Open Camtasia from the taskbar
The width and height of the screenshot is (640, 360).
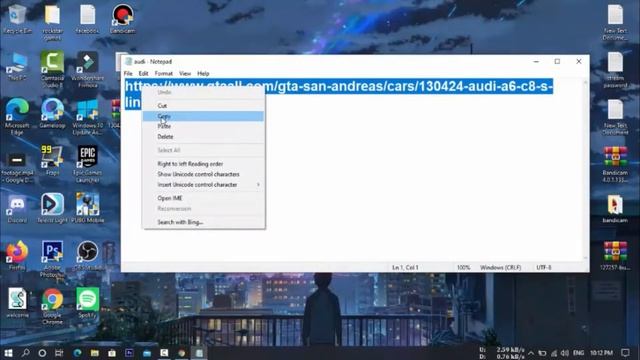click(164, 353)
